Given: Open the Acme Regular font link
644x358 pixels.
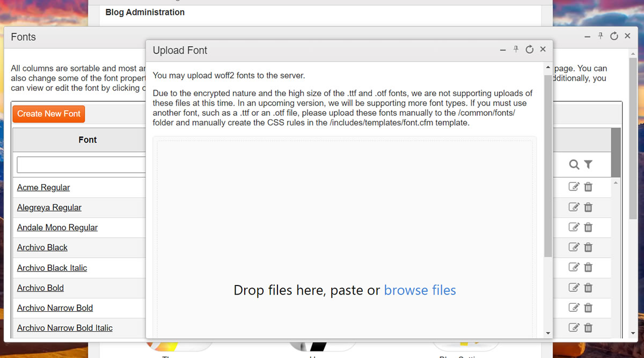Looking at the screenshot, I should point(43,187).
